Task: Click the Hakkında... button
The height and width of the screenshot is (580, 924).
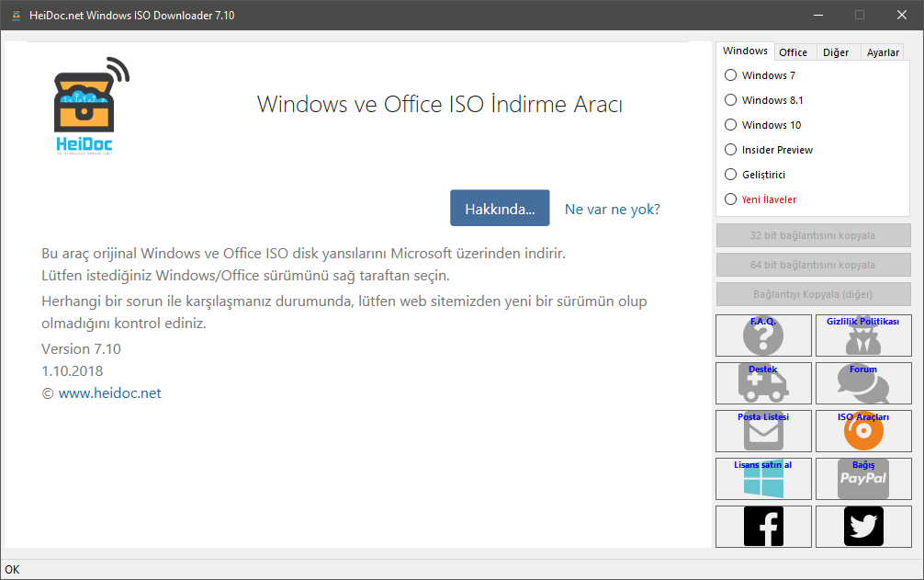Action: [x=500, y=208]
